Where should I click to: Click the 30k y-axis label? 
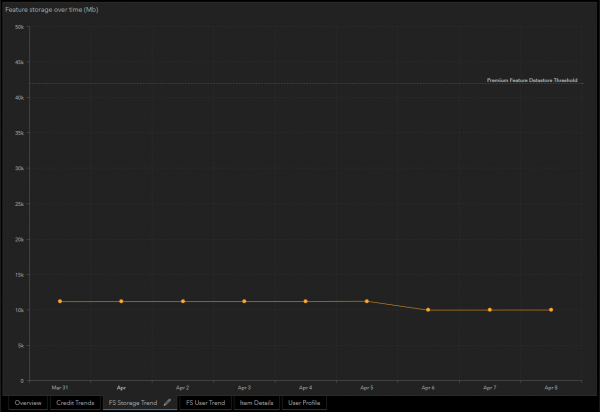tap(20, 168)
